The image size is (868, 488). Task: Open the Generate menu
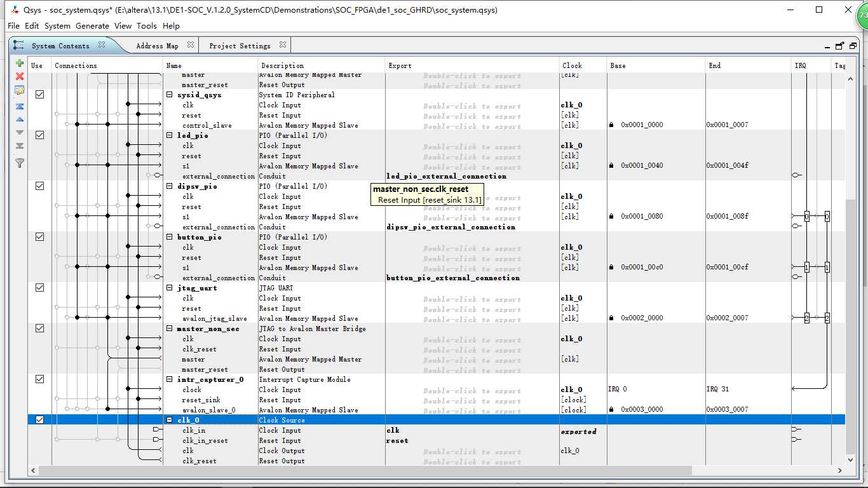click(93, 26)
